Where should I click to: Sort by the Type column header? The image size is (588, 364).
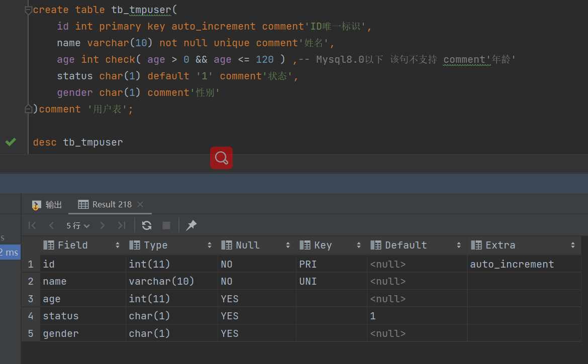[x=156, y=245]
